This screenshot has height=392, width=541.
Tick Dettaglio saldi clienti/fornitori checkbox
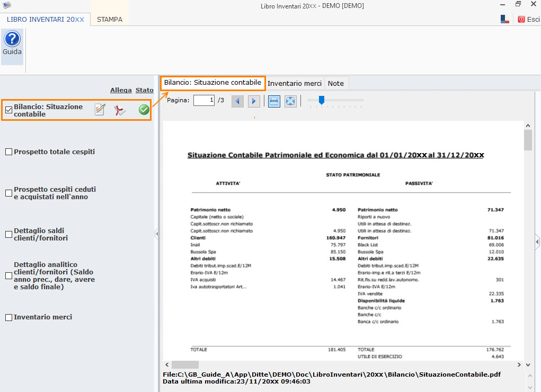tap(8, 234)
